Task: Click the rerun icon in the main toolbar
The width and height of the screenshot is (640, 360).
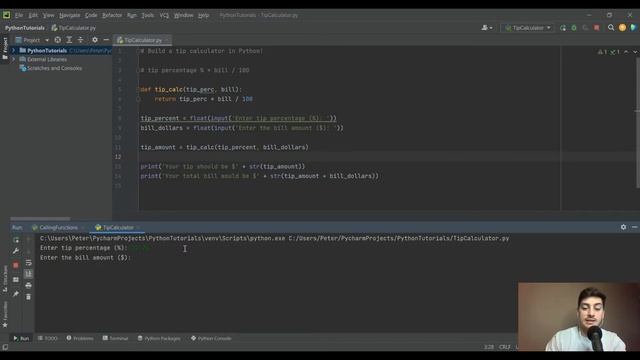Action: pos(563,28)
